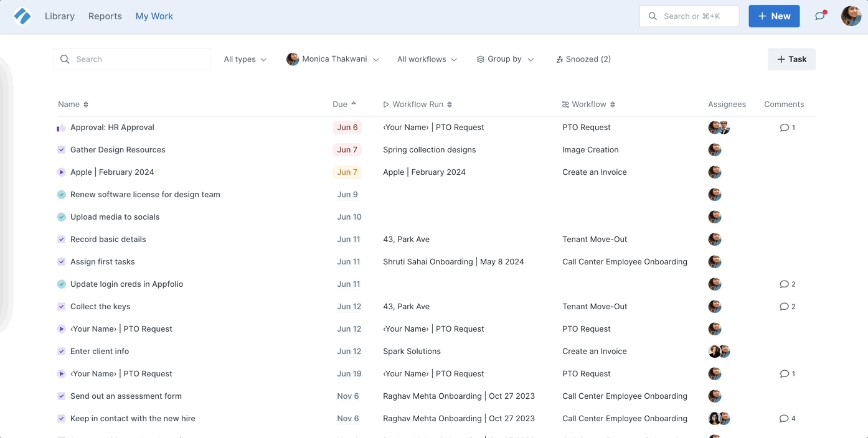The height and width of the screenshot is (438, 868).
Task: Click assignee avatar on Gather Design Resources row
Action: click(715, 150)
